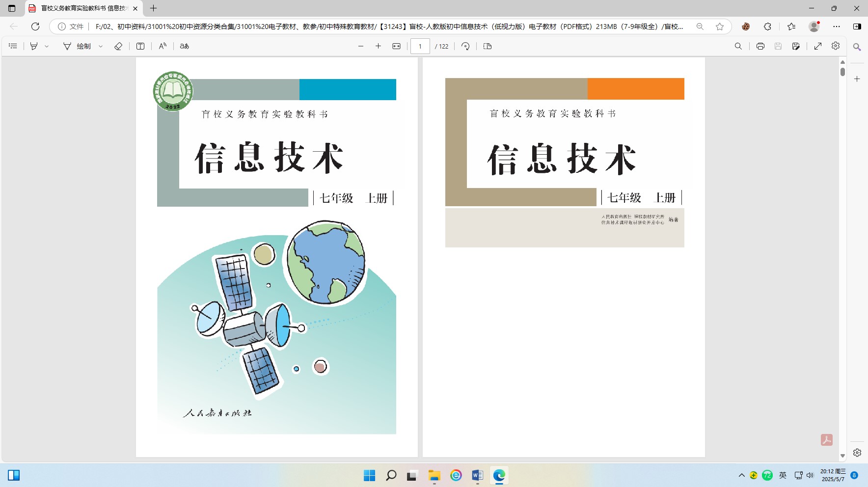Print the PDF document
The height and width of the screenshot is (487, 868).
pyautogui.click(x=760, y=46)
